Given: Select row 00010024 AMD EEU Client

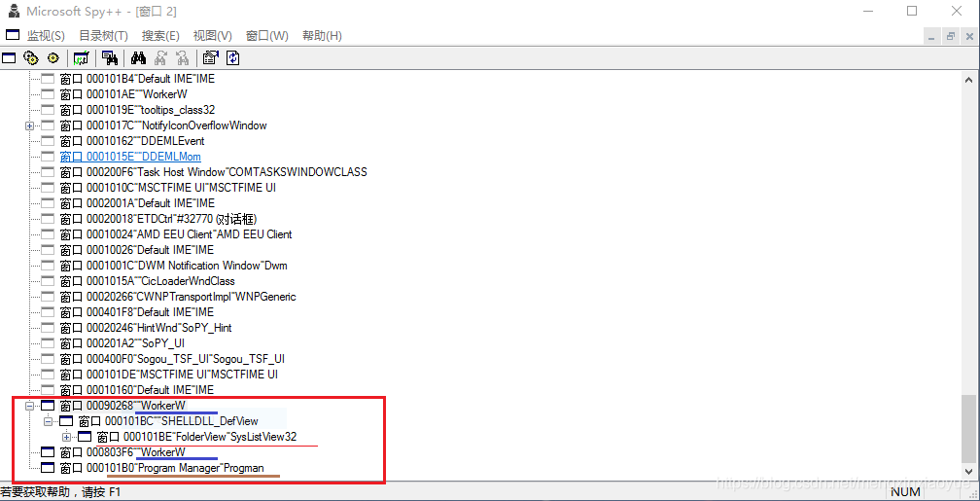Looking at the screenshot, I should [176, 234].
